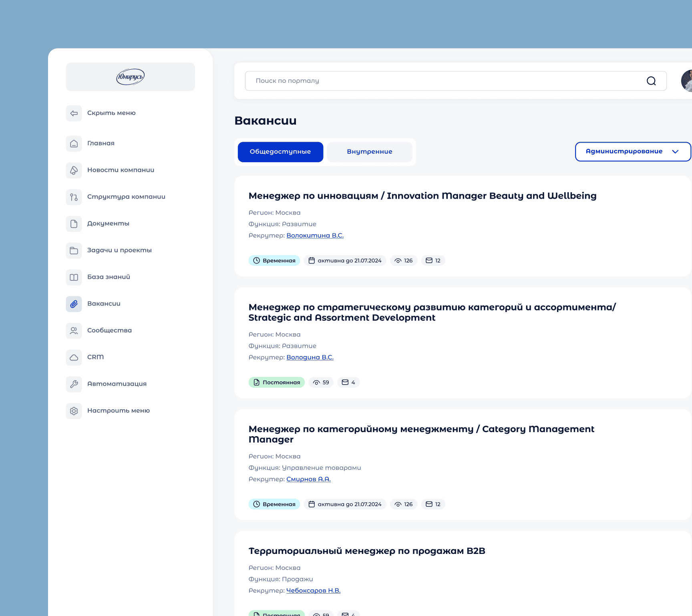Image resolution: width=692 pixels, height=616 pixels.
Task: Click the hide menu arrow icon
Action: click(x=74, y=113)
